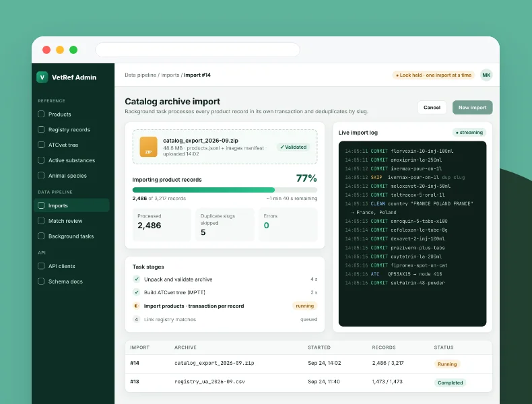Open import #13 row in history table

click(308, 382)
